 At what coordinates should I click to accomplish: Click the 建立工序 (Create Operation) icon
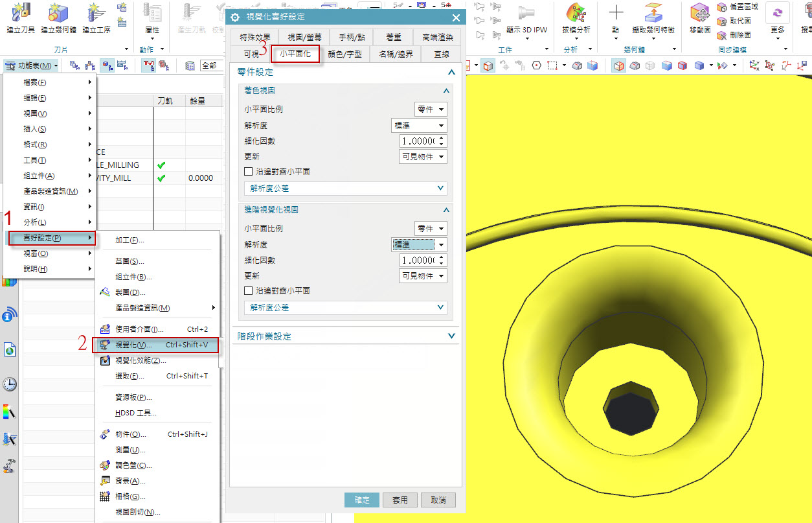96,12
